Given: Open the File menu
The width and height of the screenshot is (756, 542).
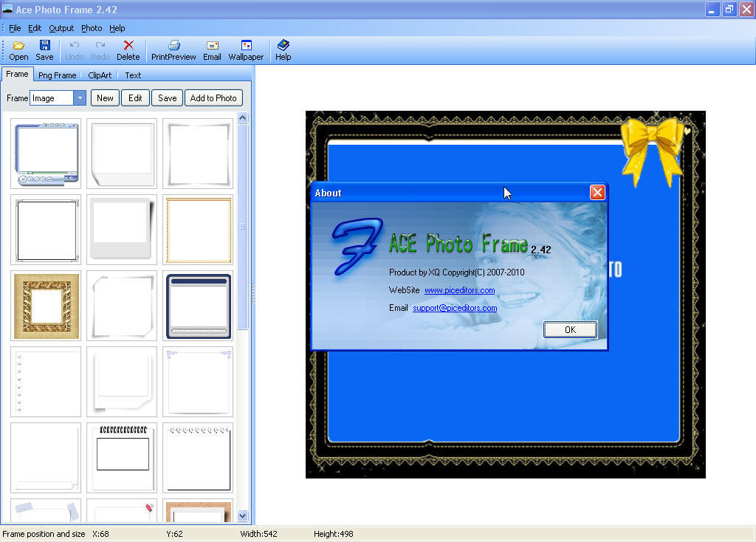Looking at the screenshot, I should click(14, 28).
